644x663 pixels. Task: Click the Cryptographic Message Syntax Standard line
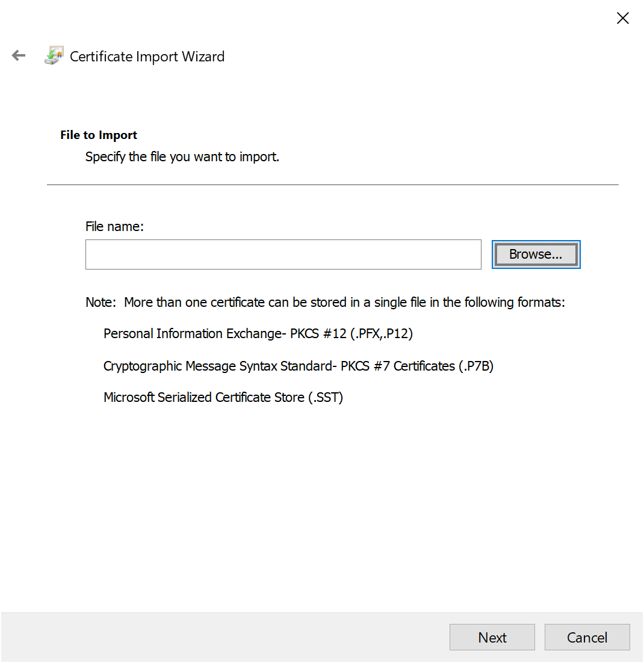(298, 366)
